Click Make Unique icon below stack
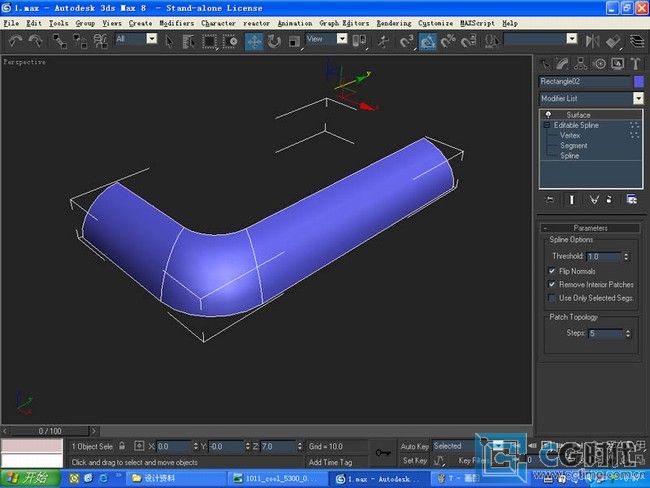 594,200
